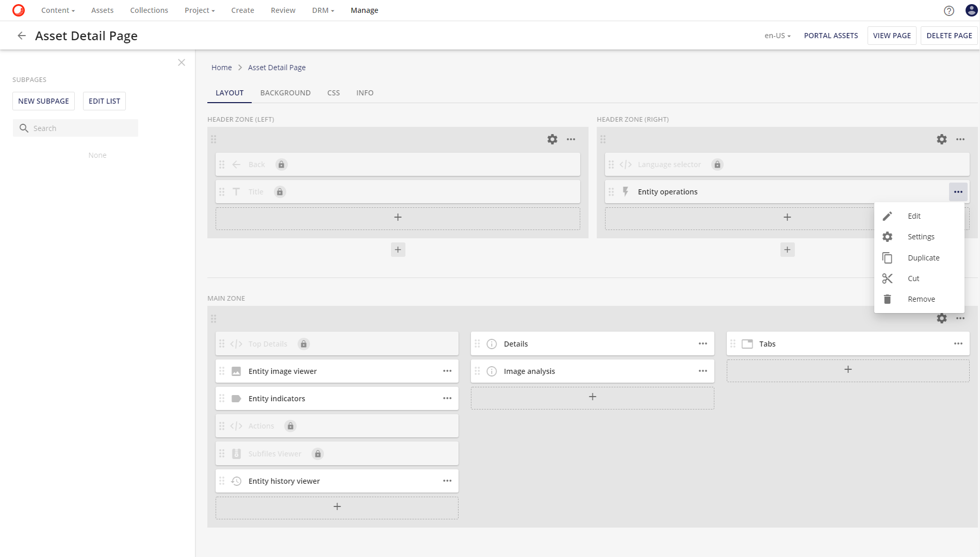Click the code icon on Language selector
Image resolution: width=980 pixels, height=557 pixels.
[x=626, y=164]
